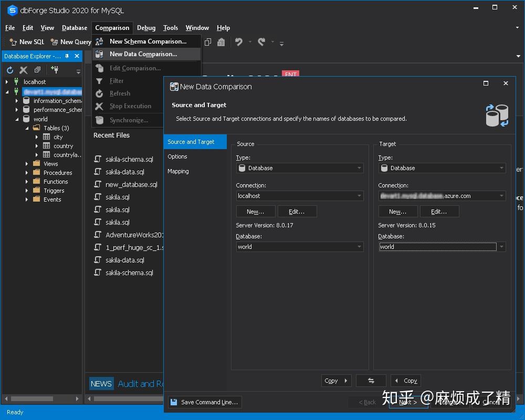Choose Synchronize from the Comparison menu

tap(129, 120)
